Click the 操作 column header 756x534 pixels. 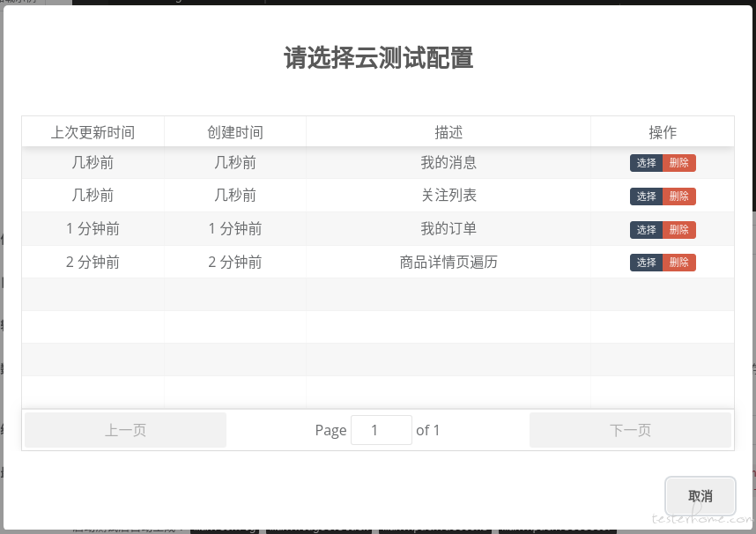coord(663,132)
